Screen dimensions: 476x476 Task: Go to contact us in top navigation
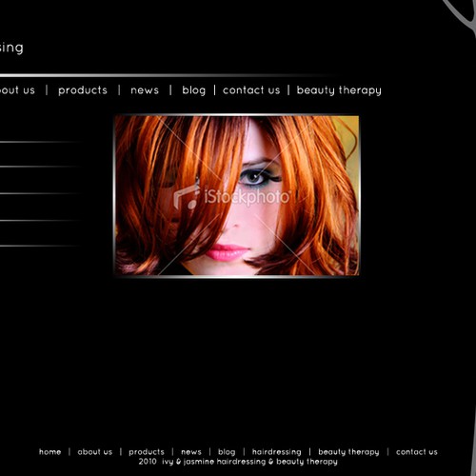[251, 90]
